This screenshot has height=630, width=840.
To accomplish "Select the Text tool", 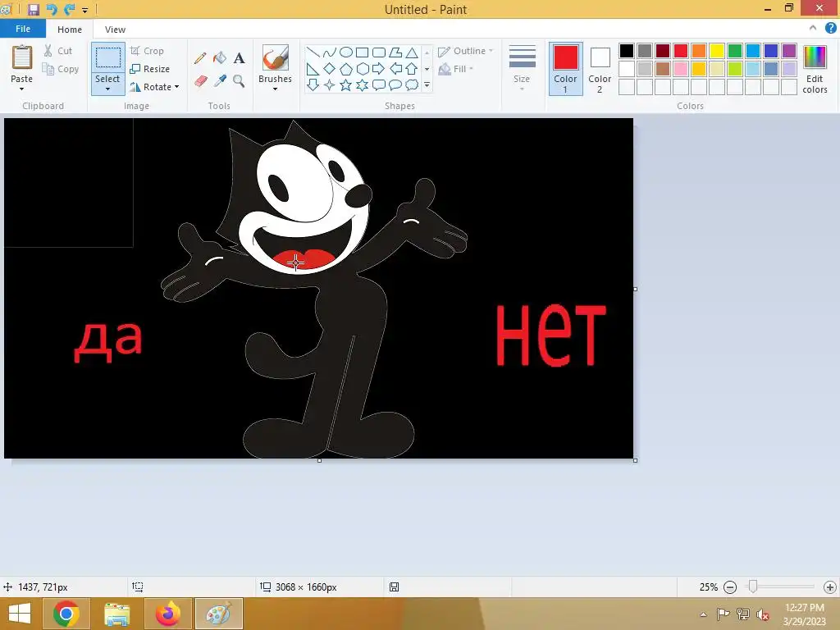I will point(239,58).
